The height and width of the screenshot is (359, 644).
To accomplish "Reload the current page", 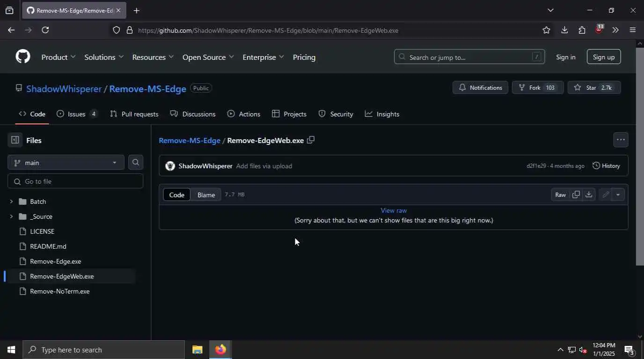I will tap(45, 30).
